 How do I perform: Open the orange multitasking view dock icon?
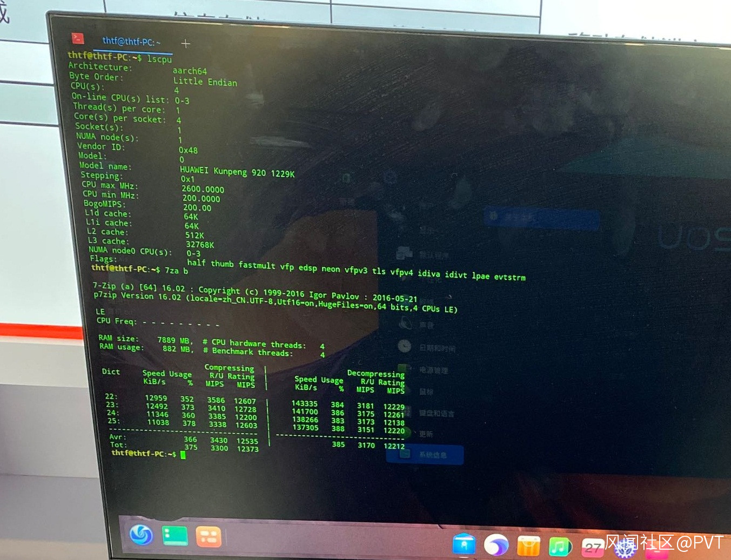coord(208,537)
